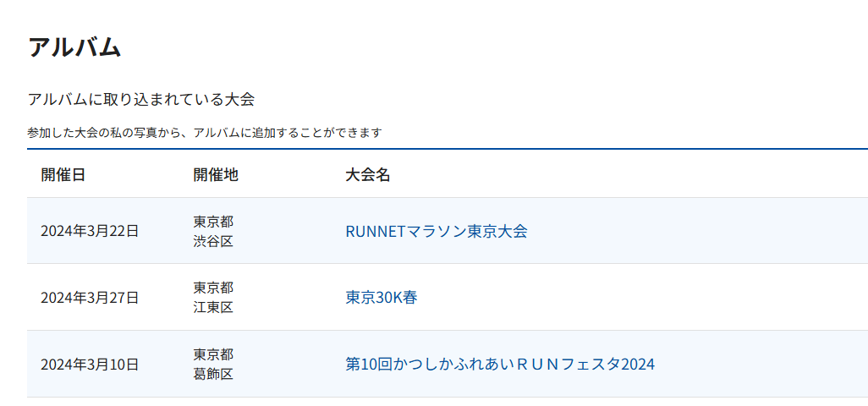Select the 2024年3月22日 date cell
This screenshot has height=406, width=868.
pyautogui.click(x=89, y=231)
